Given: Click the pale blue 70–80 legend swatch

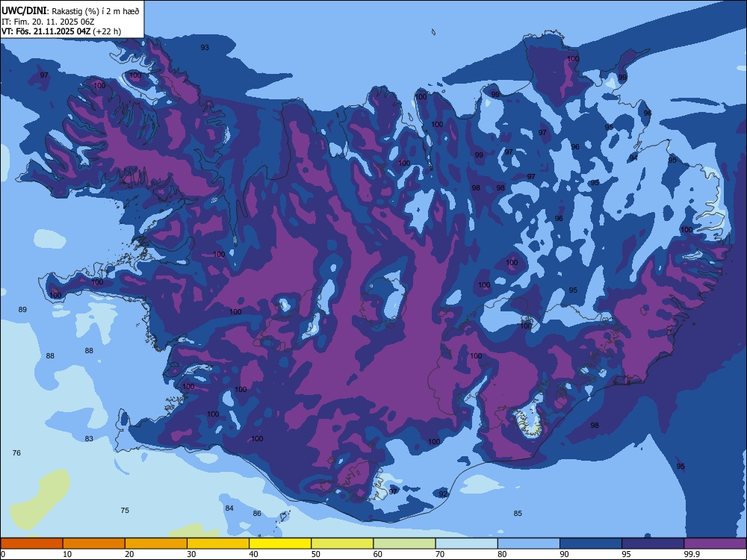Looking at the screenshot, I should [466, 544].
